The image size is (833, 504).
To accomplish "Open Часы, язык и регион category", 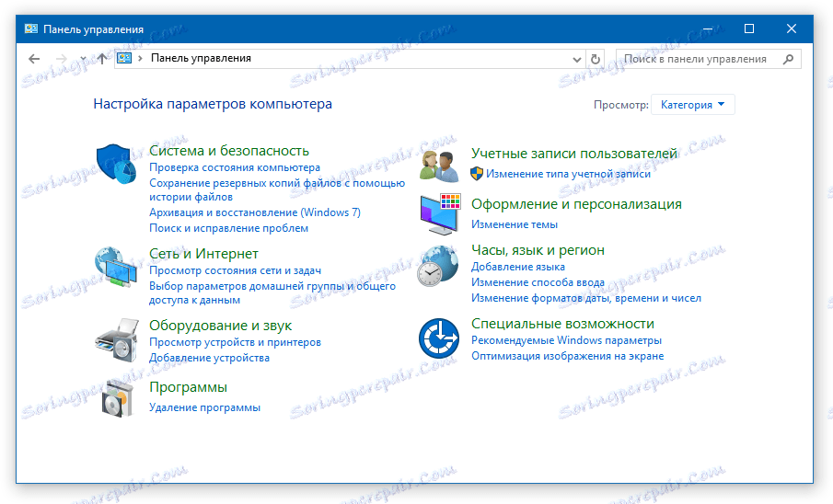I will (538, 250).
